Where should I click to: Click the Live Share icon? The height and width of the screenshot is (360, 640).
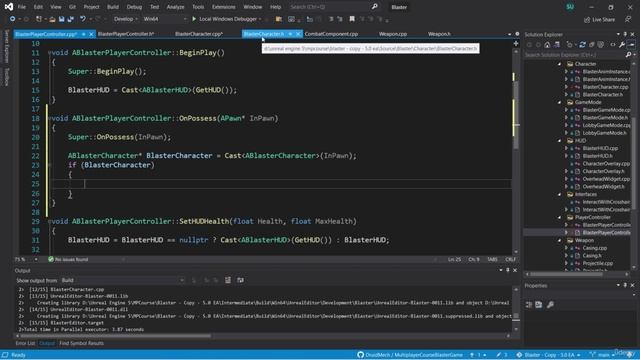point(587,20)
